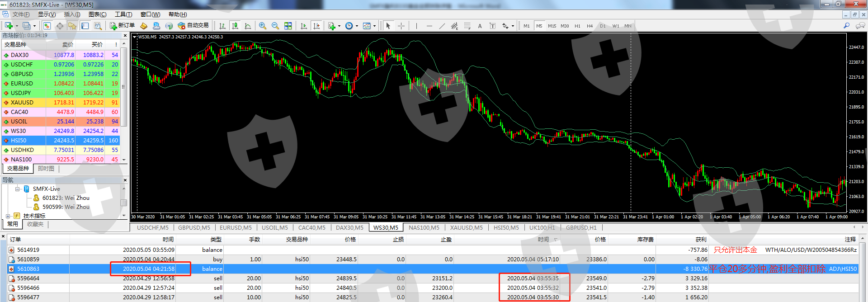Open the periodicity clock dropdown arrow

pyautogui.click(x=357, y=26)
